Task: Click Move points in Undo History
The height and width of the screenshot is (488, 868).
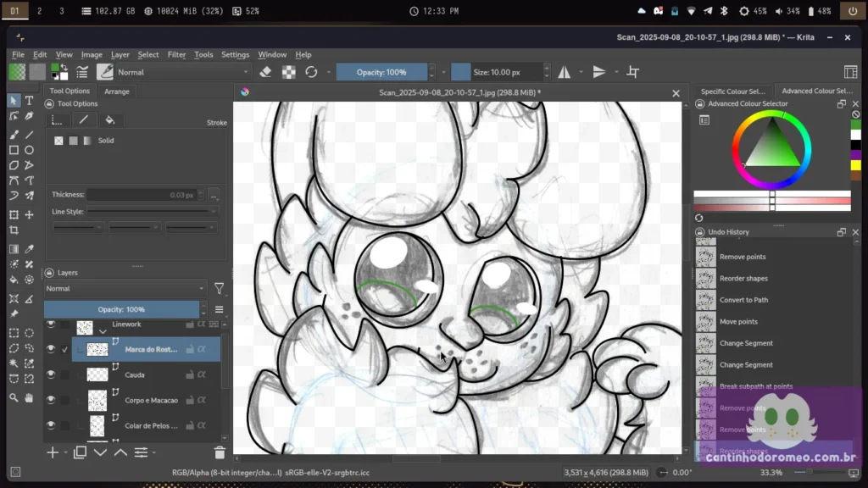Action: coord(738,321)
